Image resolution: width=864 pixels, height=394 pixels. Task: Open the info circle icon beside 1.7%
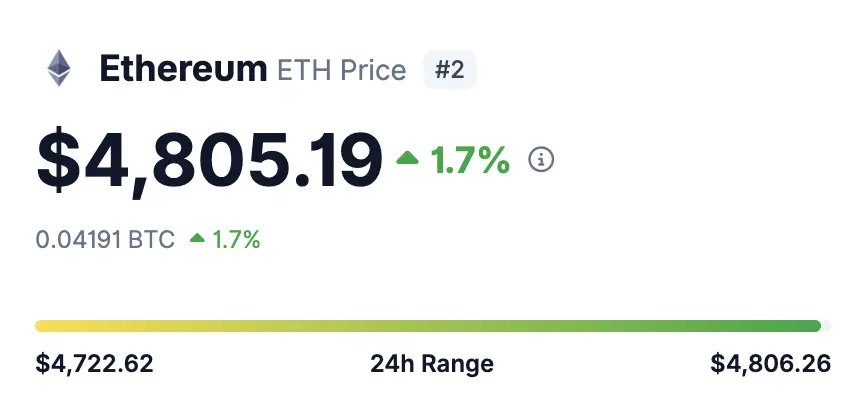(x=541, y=160)
